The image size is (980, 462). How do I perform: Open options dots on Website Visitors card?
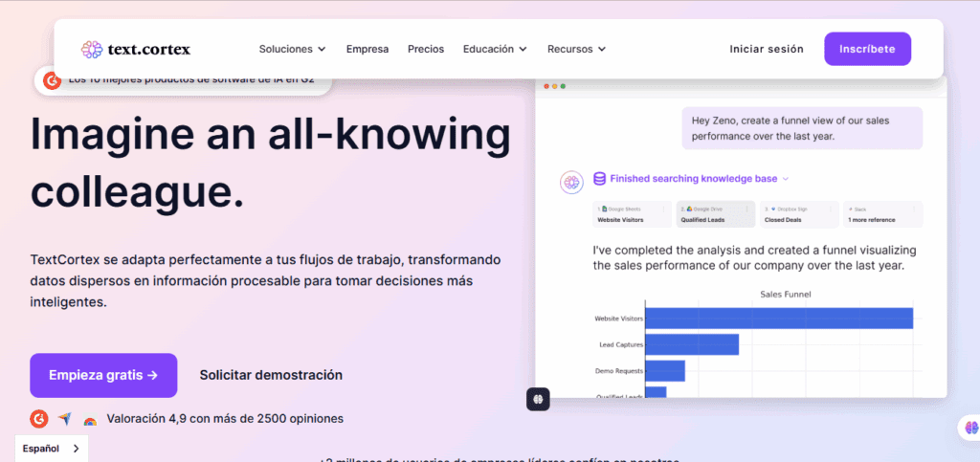[x=664, y=209]
